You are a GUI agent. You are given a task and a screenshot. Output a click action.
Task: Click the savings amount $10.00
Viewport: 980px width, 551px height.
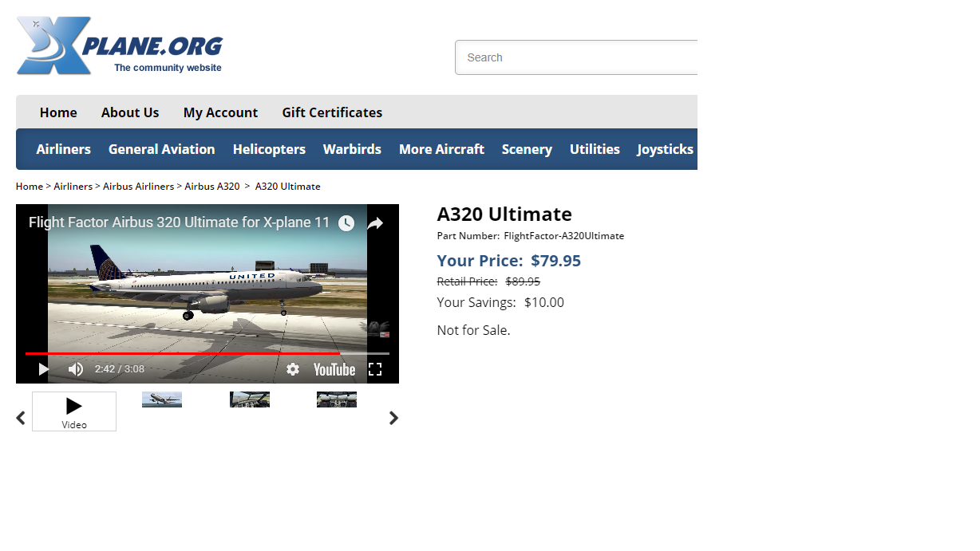[544, 302]
